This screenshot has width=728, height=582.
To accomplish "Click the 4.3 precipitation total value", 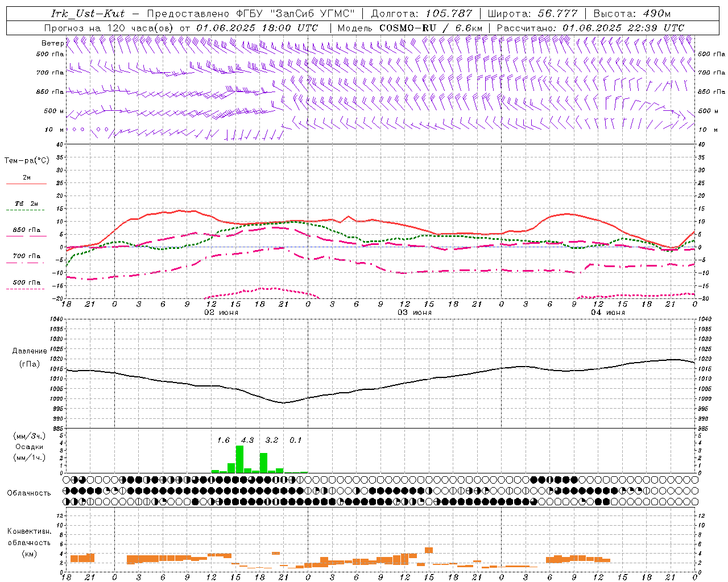I will pos(247,440).
